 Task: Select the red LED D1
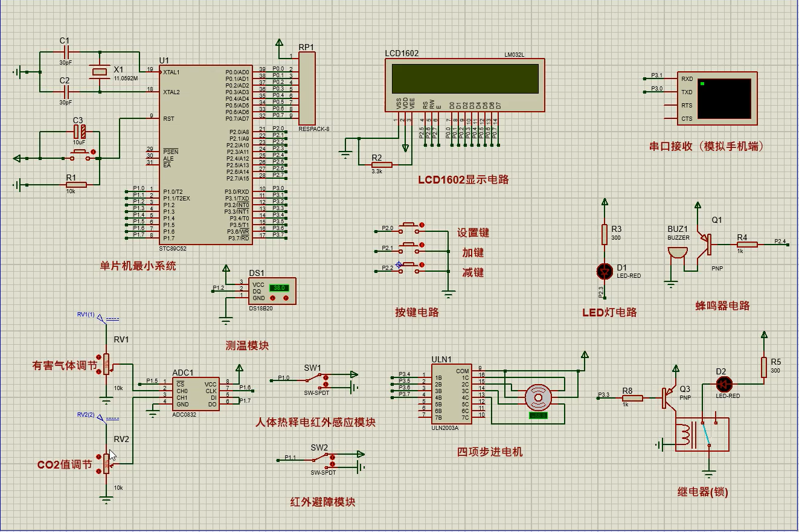[604, 271]
